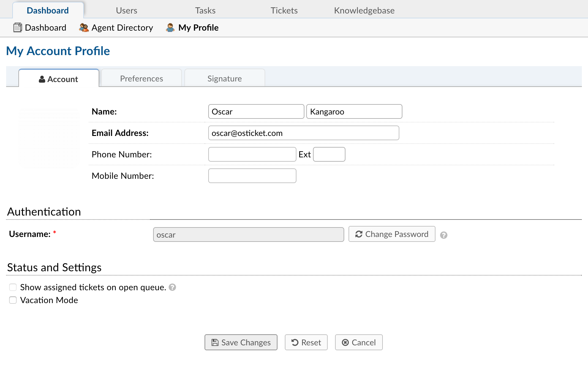The width and height of the screenshot is (588, 368).
Task: Click the Reset button
Action: click(306, 342)
